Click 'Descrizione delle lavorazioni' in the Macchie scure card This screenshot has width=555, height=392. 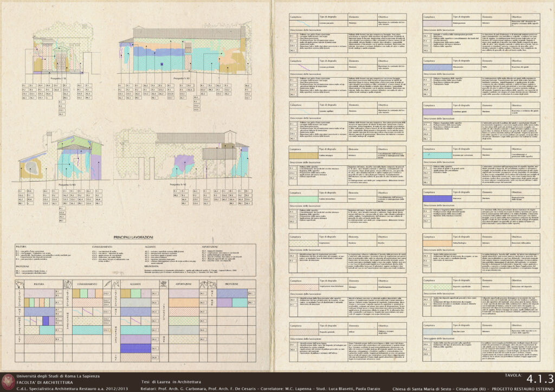pyautogui.click(x=438, y=339)
